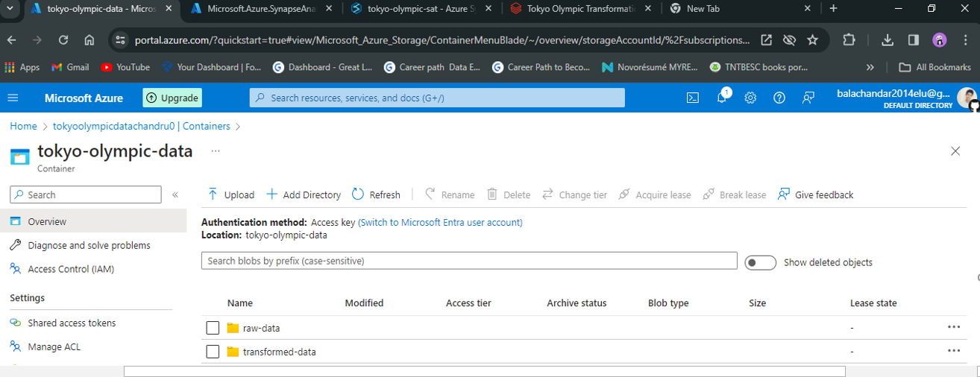This screenshot has width=980, height=377.
Task: Open the help question mark icon
Action: click(x=779, y=98)
